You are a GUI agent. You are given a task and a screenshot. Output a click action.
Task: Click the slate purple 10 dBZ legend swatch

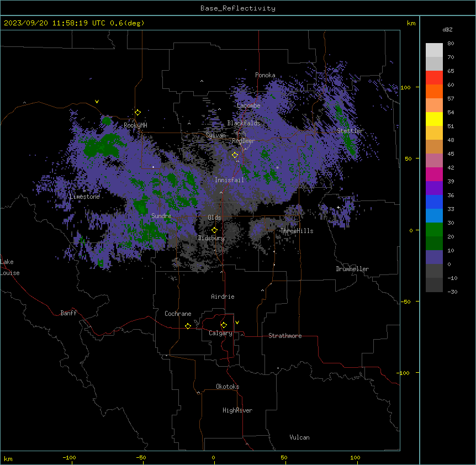point(434,257)
